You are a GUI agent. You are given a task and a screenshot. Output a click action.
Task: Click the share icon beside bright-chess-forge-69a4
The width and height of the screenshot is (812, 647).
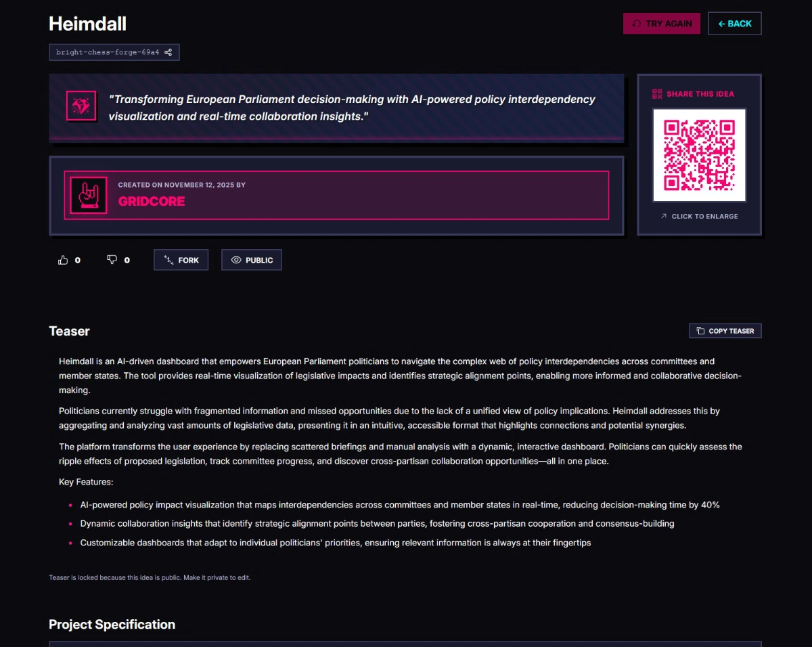pyautogui.click(x=168, y=52)
